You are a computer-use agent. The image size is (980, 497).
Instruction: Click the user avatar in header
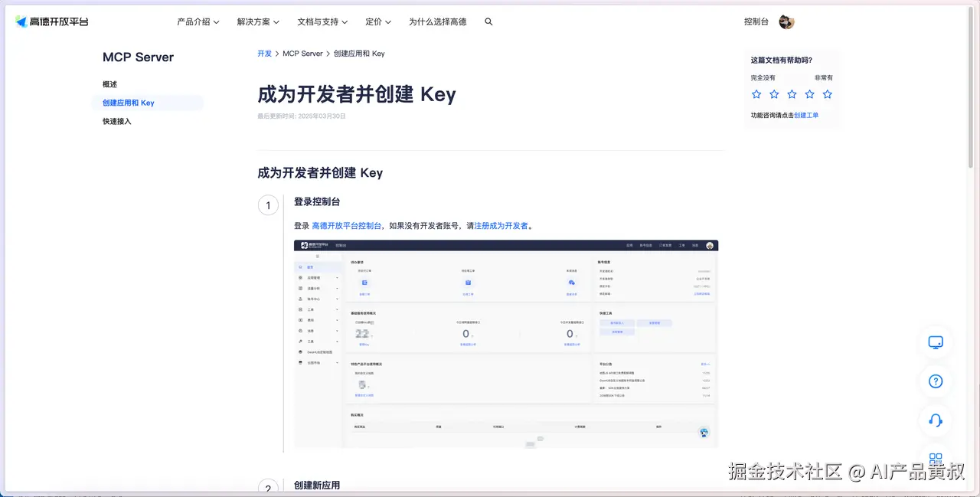click(786, 21)
